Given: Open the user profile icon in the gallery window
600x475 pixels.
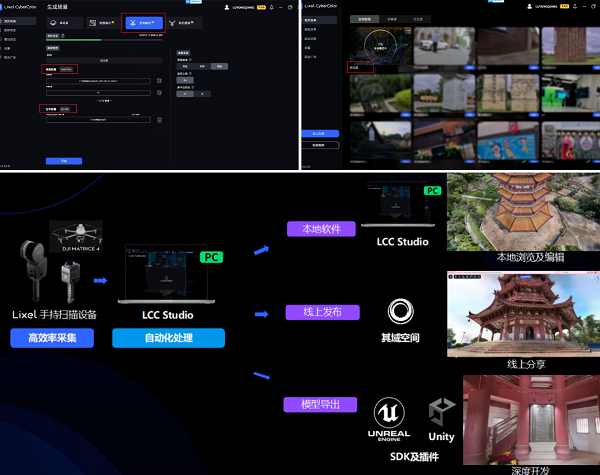Looking at the screenshot, I should [x=530, y=7].
